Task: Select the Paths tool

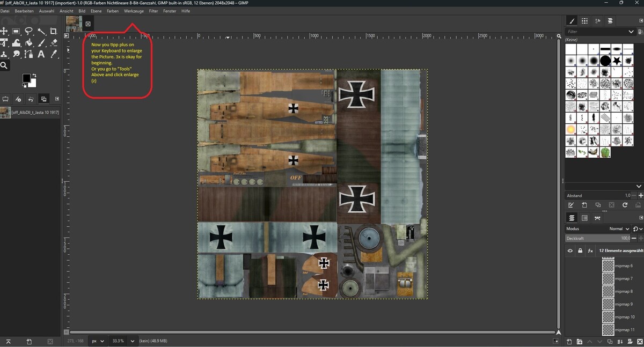Action: [29, 54]
